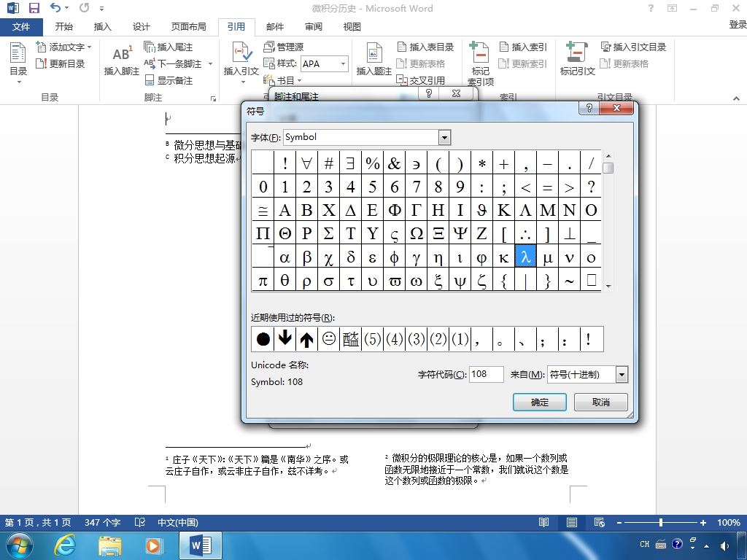747x560 pixels.
Task: Select the black circle recent symbol
Action: (x=263, y=339)
